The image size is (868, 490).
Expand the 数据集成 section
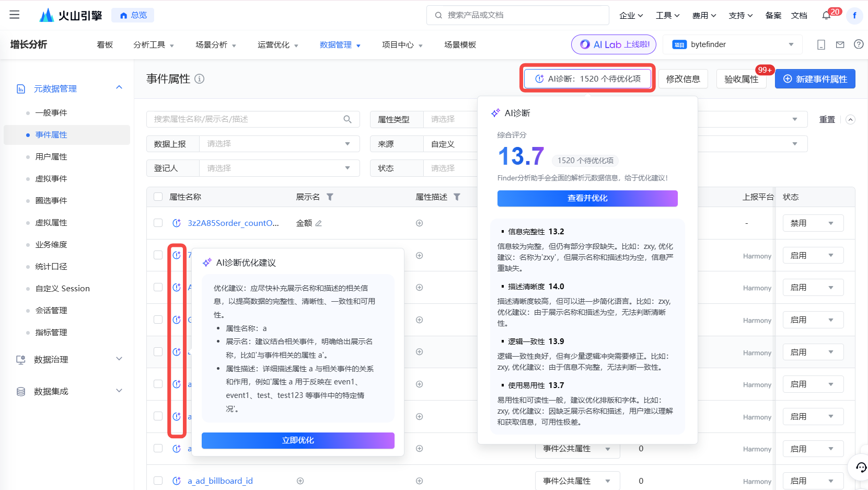coord(119,391)
